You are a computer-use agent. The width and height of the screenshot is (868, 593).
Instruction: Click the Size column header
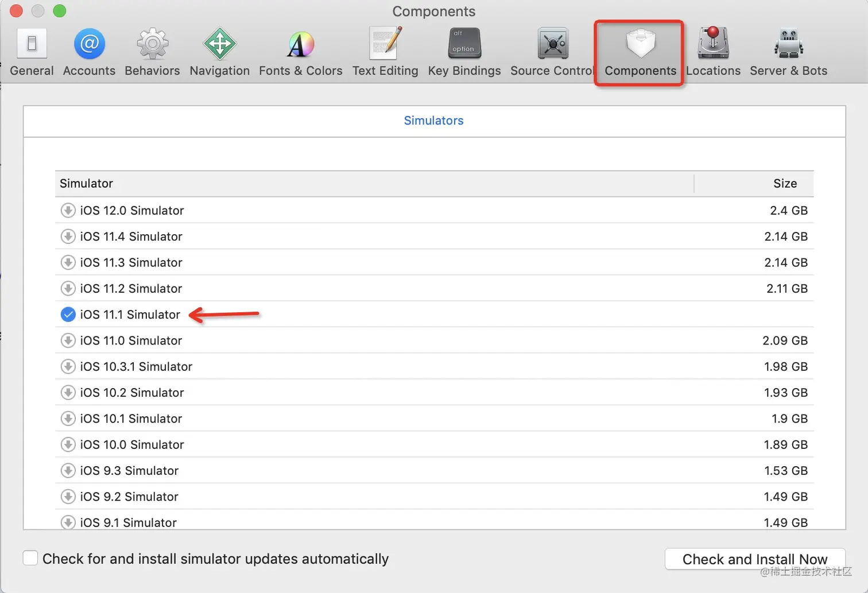[x=754, y=183]
